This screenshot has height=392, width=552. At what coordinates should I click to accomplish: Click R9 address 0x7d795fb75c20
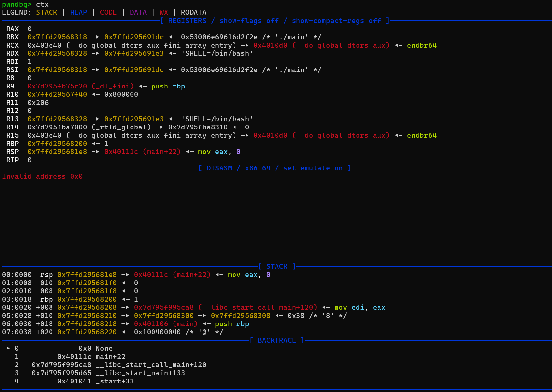[57, 86]
